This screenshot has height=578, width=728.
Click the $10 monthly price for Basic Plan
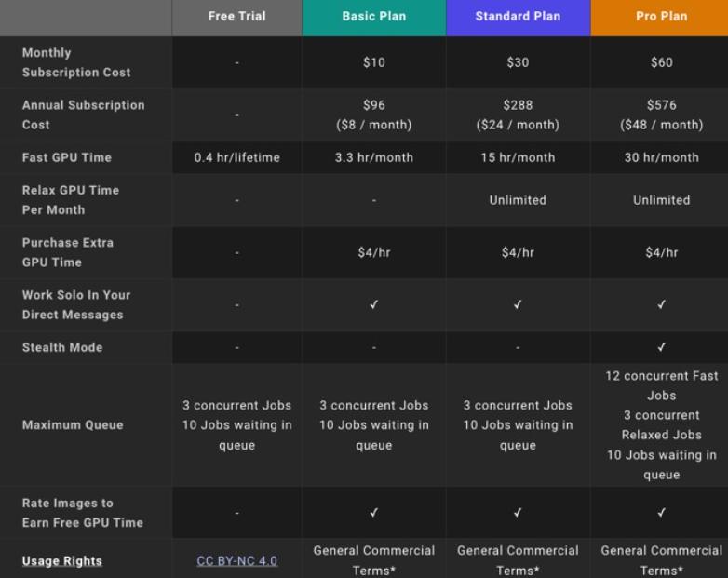click(x=374, y=62)
